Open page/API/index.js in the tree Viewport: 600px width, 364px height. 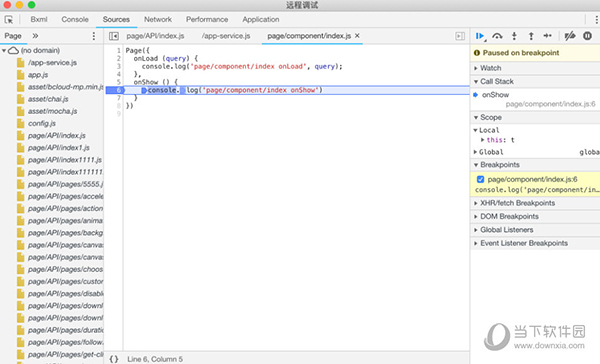point(57,136)
